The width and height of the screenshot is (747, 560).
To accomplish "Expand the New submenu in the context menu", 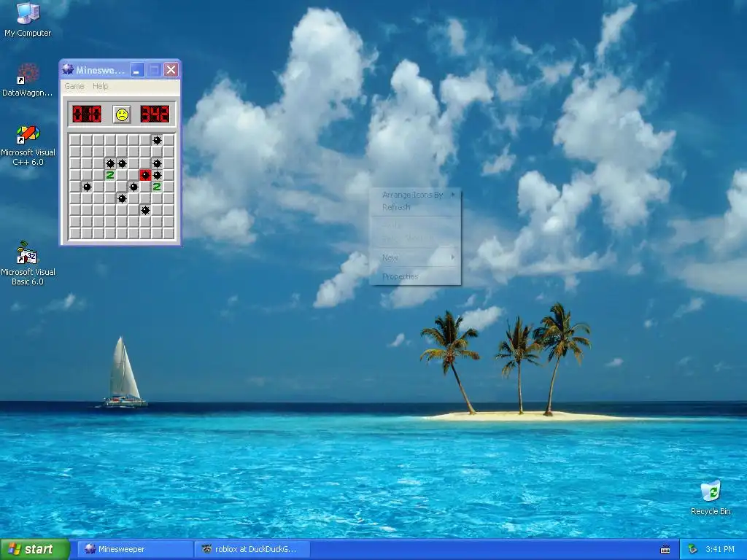I will click(415, 257).
